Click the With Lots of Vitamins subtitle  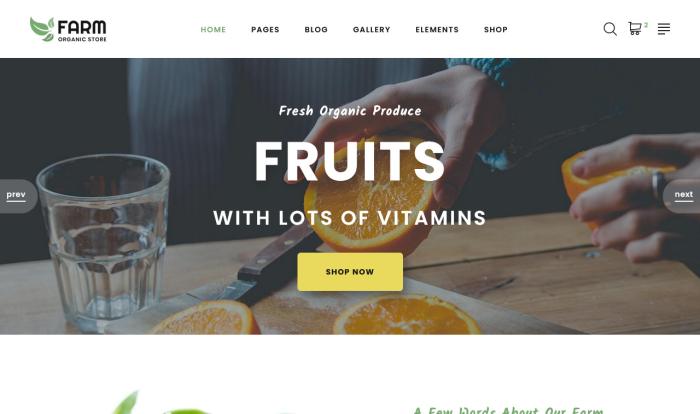tap(350, 218)
